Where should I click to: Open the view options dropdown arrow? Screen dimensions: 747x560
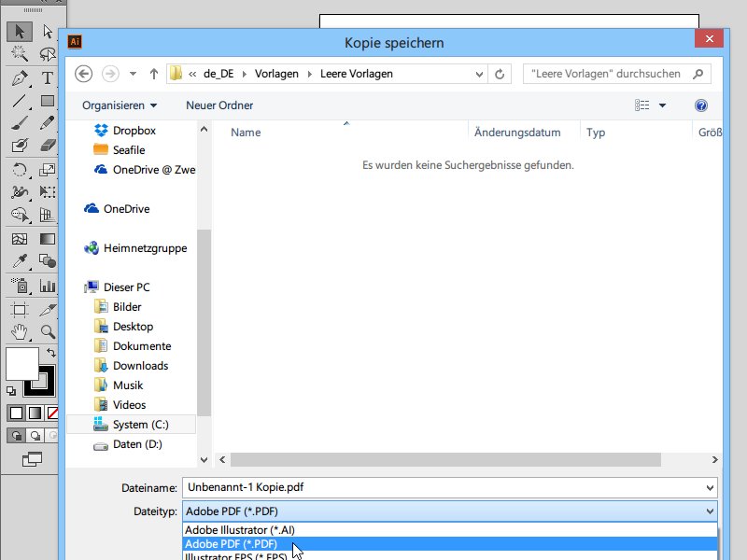[662, 105]
